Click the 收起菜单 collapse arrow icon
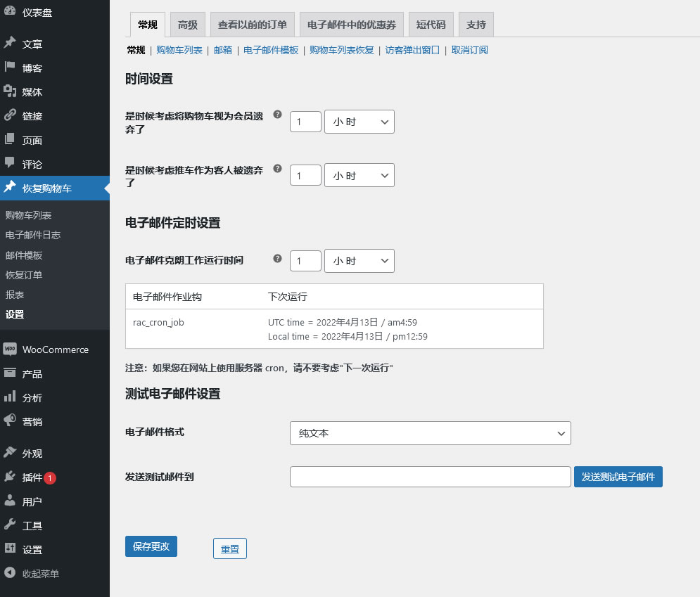The height and width of the screenshot is (597, 700). [10, 572]
